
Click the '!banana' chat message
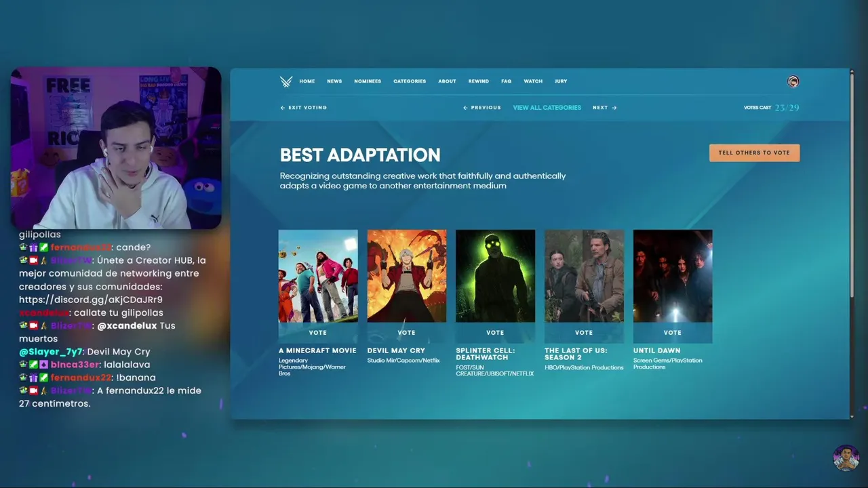[136, 378]
